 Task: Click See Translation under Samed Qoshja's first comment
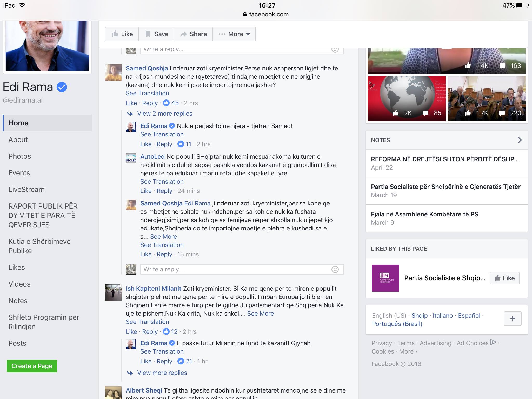[x=147, y=93]
